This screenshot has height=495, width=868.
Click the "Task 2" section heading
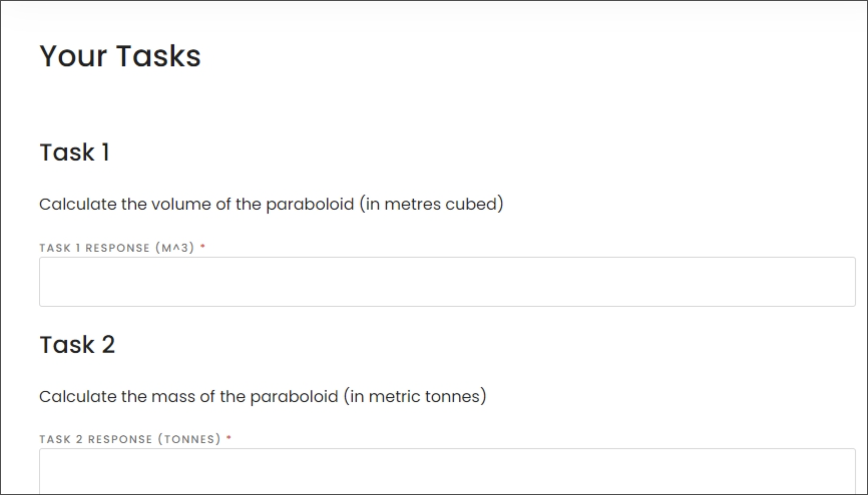point(78,344)
